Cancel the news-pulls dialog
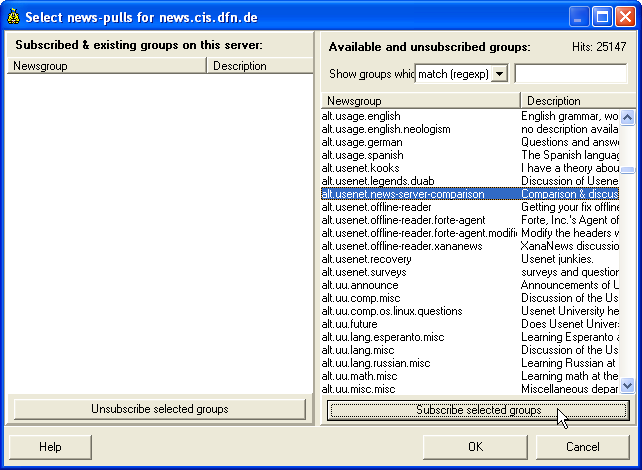The image size is (642, 470). (x=583, y=447)
